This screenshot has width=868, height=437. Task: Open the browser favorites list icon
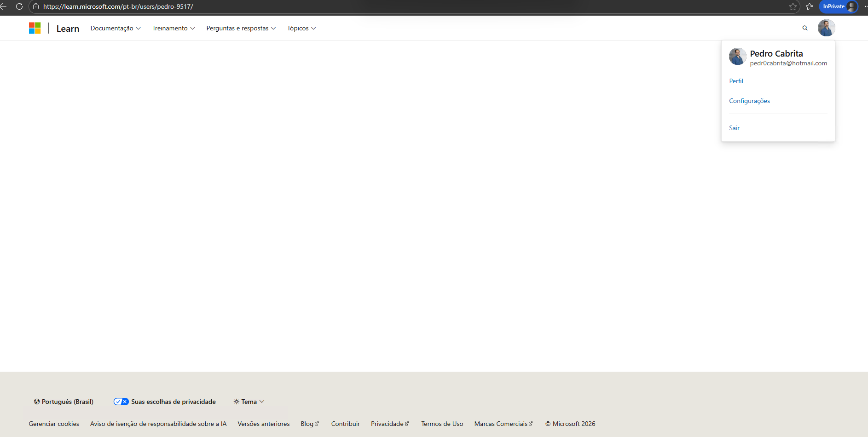pyautogui.click(x=810, y=6)
